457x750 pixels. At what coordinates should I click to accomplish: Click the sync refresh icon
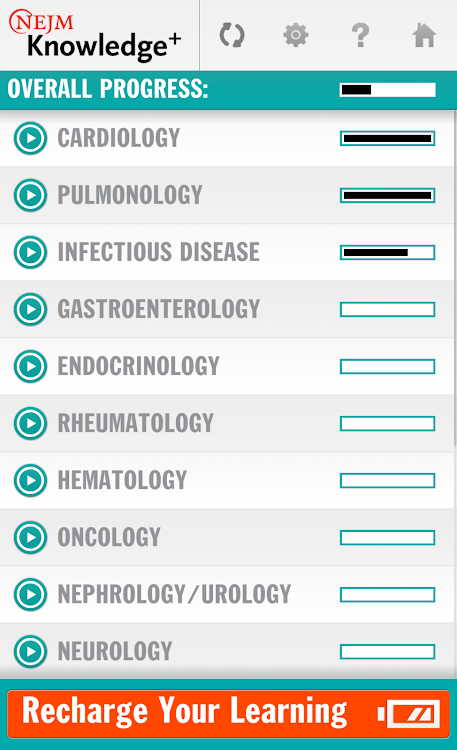pyautogui.click(x=232, y=35)
